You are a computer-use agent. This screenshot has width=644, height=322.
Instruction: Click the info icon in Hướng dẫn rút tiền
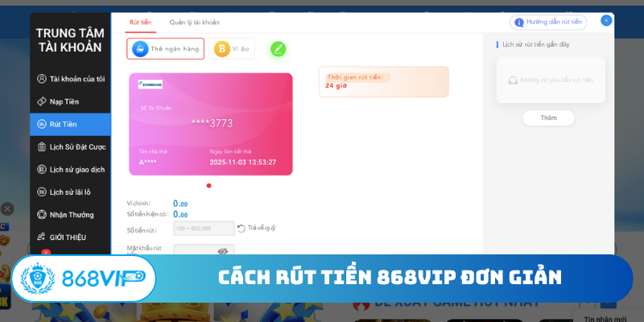point(519,23)
